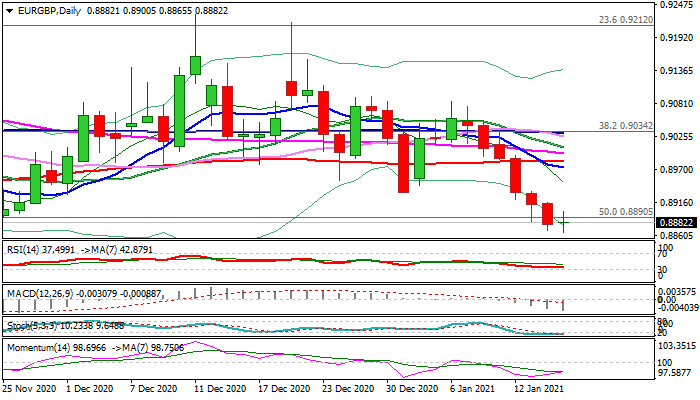Select the 23.6 Fibonacci level label
The height and width of the screenshot is (400, 700).
click(x=626, y=19)
